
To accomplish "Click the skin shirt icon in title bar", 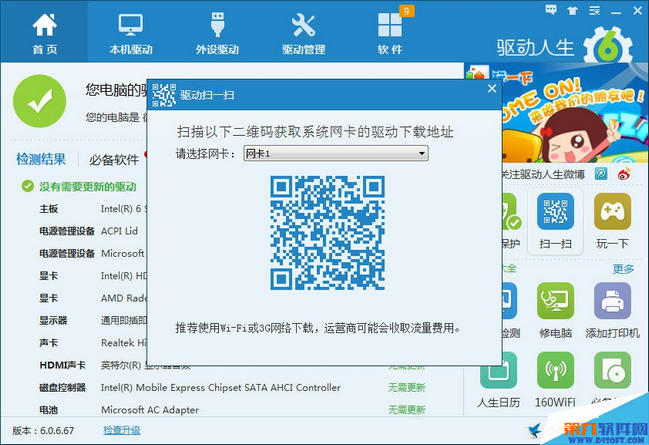I will [572, 11].
